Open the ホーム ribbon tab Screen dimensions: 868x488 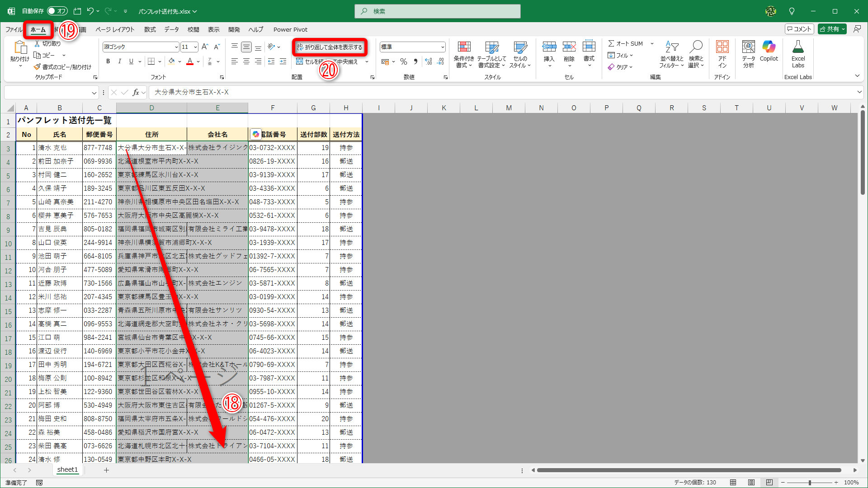[38, 29]
